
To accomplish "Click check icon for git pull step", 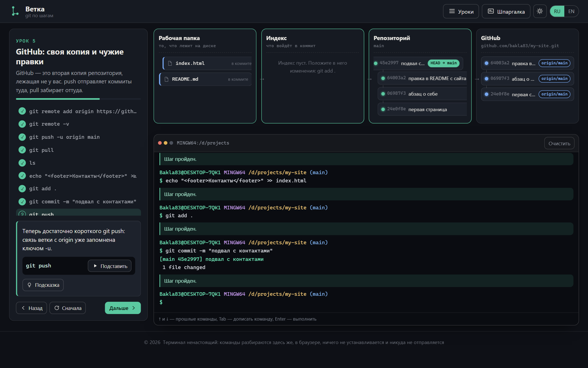I will pyautogui.click(x=22, y=150).
